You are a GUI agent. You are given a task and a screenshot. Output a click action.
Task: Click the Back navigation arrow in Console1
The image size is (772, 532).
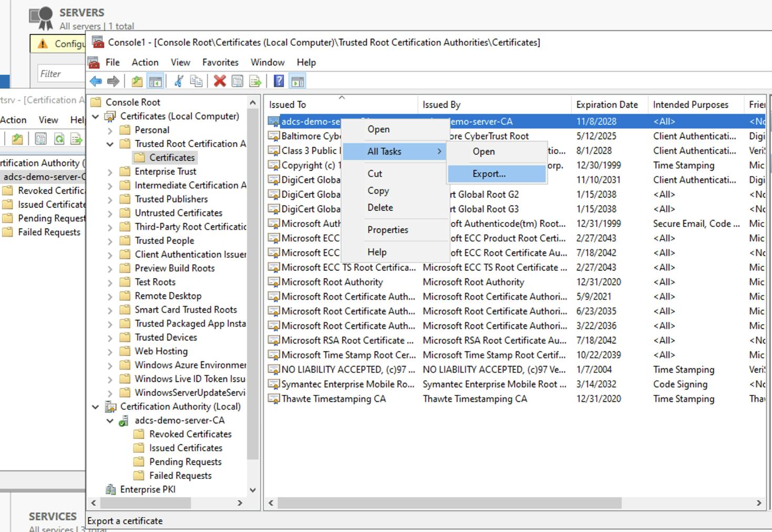point(95,81)
